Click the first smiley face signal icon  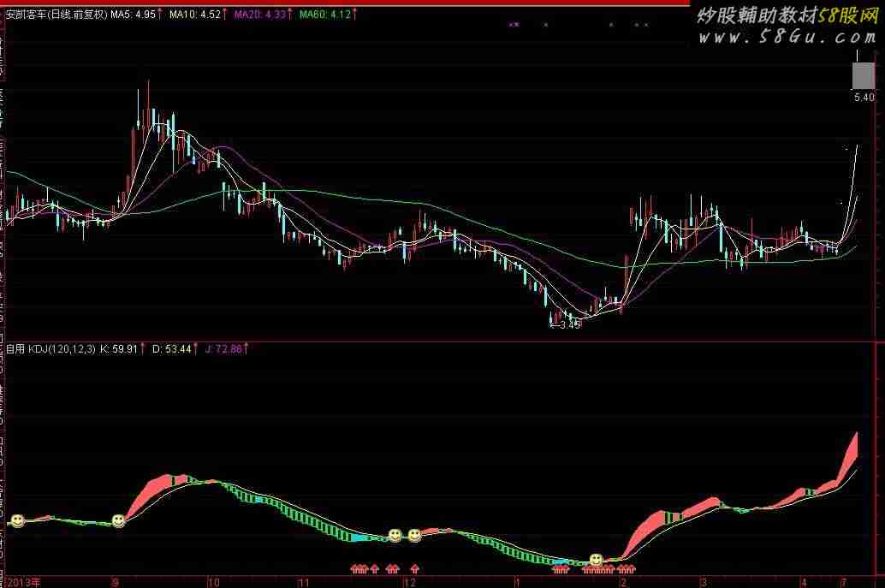click(x=16, y=520)
